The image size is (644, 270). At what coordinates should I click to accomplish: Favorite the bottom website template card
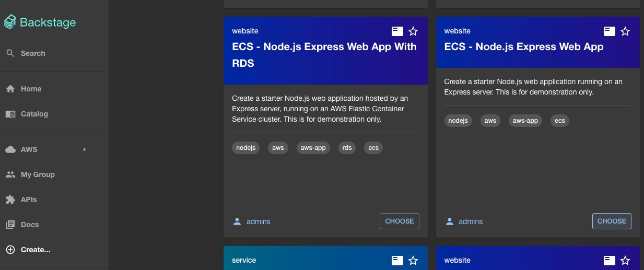pos(625,261)
